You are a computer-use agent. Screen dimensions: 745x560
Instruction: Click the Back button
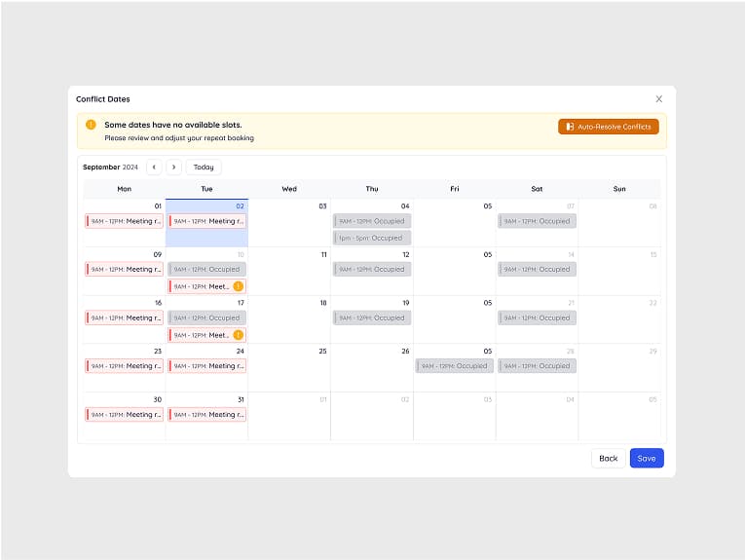(608, 459)
